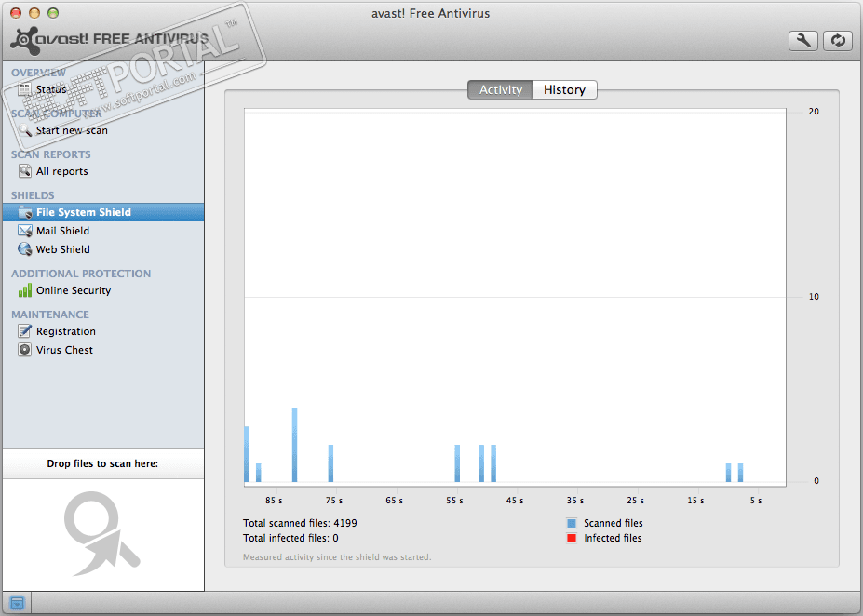
Task: Click the '10' y-axis value
Action: point(814,297)
